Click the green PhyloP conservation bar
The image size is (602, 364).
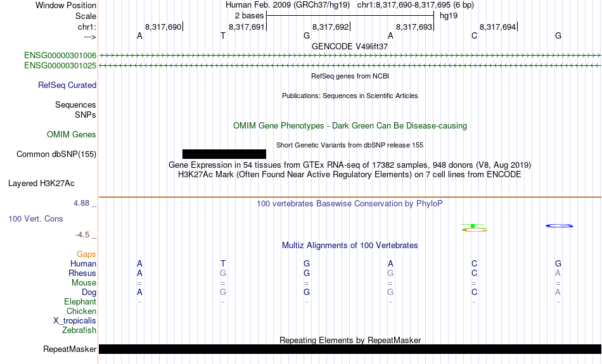[473, 226]
